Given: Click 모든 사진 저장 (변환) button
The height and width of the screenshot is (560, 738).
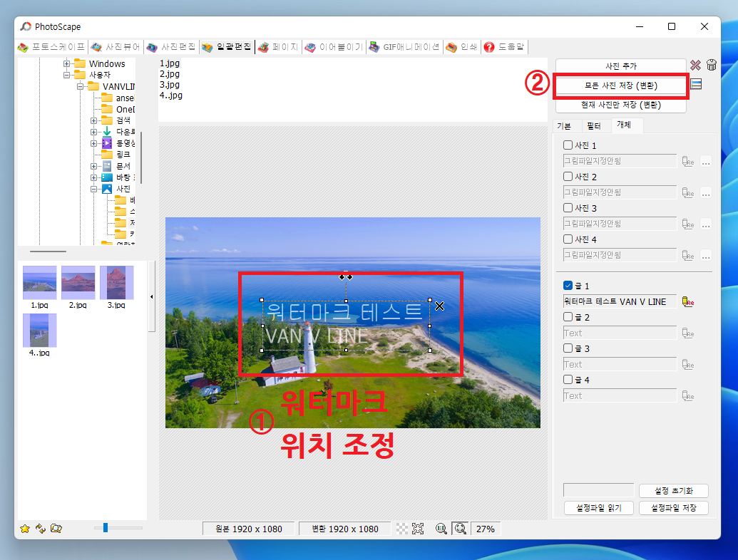Looking at the screenshot, I should click(x=621, y=85).
